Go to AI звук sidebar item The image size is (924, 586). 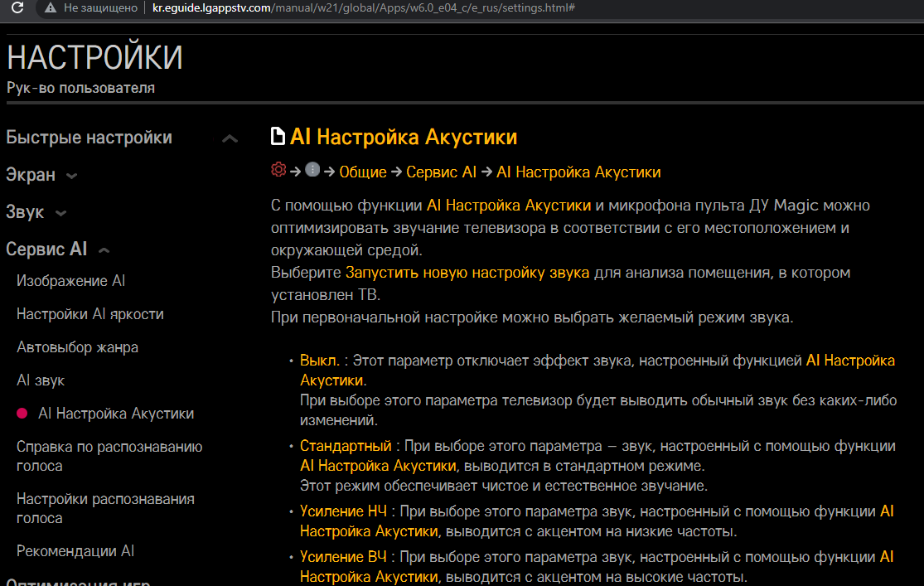pyautogui.click(x=41, y=380)
